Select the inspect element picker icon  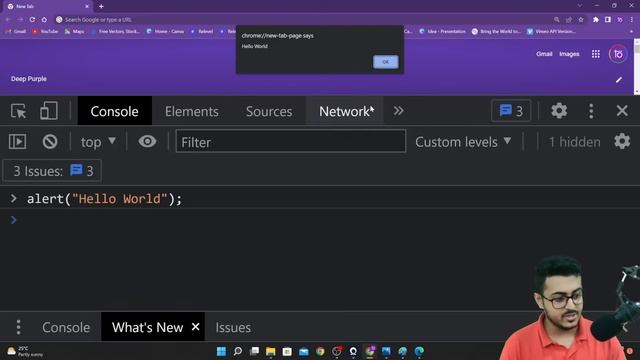(x=18, y=111)
